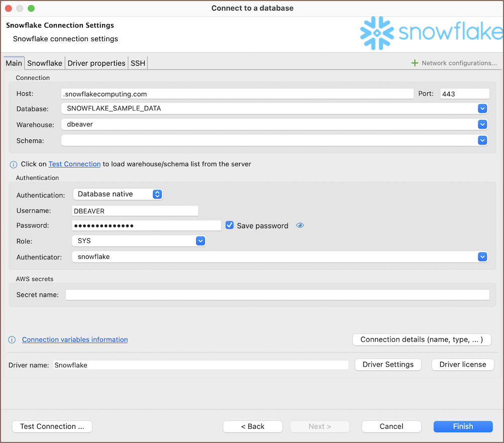Screen dimensions: 504x443
Task: Click the Driver Settings button
Action: pos(388,365)
